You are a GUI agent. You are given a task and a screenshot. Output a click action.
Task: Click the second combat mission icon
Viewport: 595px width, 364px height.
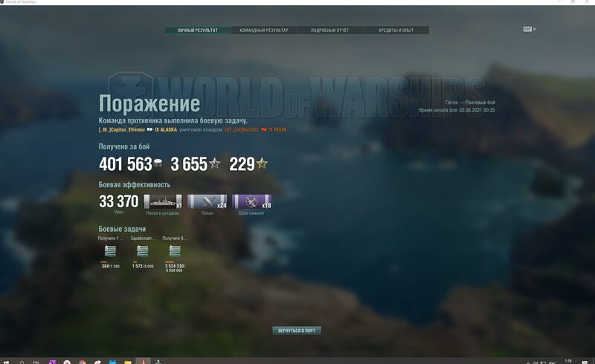coord(142,251)
